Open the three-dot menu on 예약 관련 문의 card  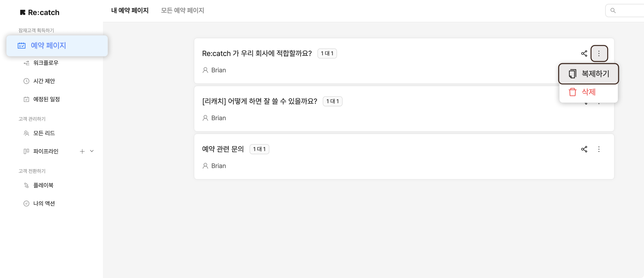coord(599,149)
